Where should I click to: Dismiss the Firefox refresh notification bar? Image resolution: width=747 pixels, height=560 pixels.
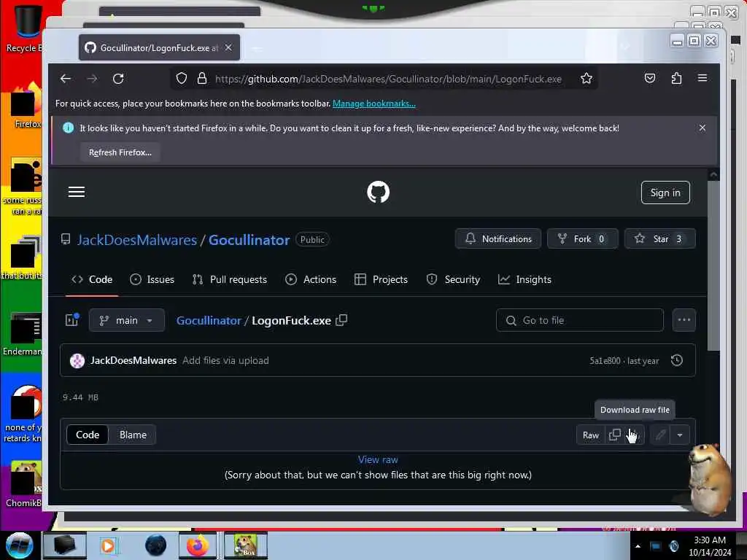click(x=703, y=128)
